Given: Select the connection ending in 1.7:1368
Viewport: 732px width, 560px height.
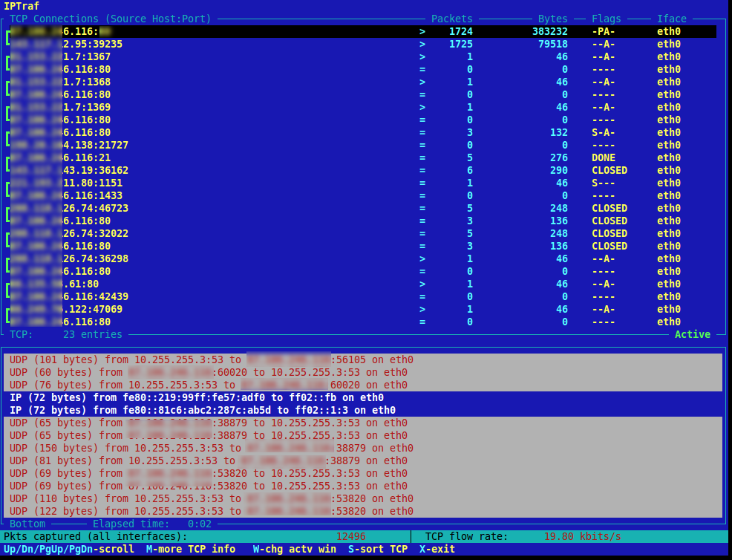Looking at the screenshot, I should coord(363,82).
